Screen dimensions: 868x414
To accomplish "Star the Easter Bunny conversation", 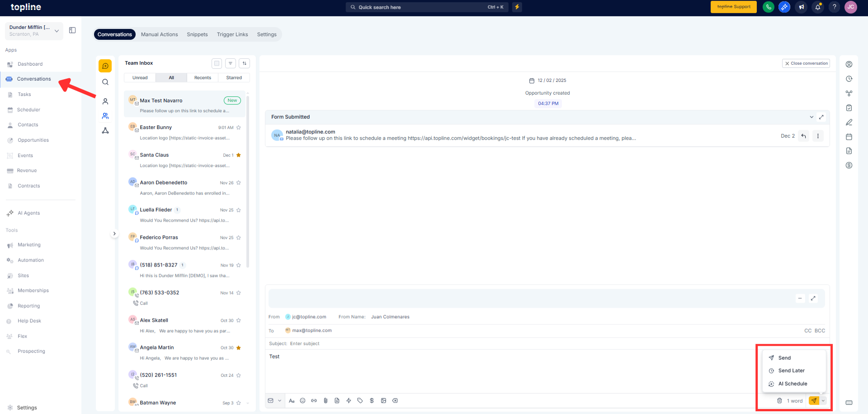I will pyautogui.click(x=239, y=128).
